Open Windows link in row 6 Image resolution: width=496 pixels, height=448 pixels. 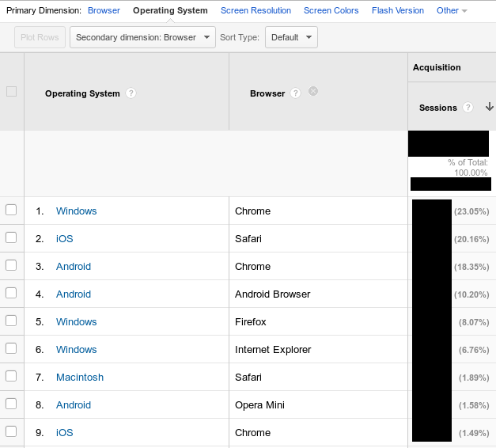pos(76,350)
